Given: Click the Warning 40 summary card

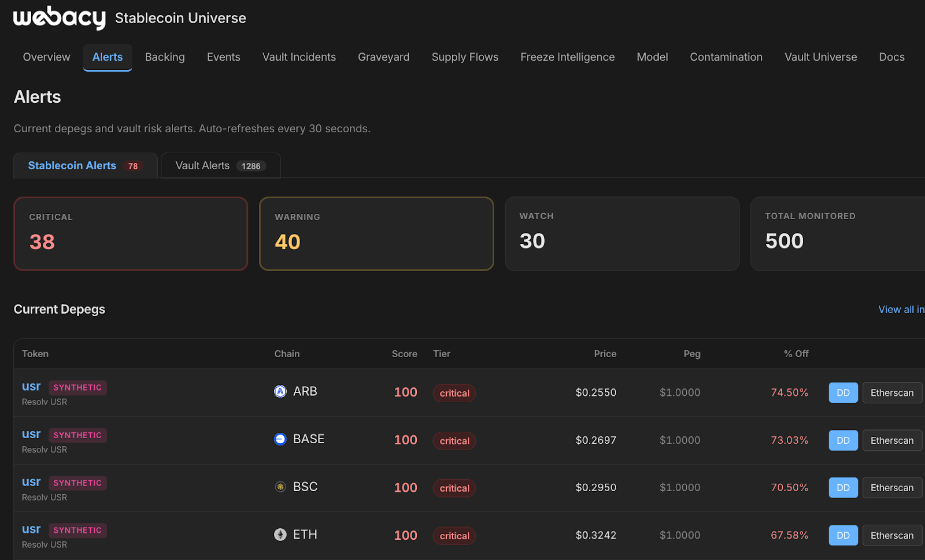Looking at the screenshot, I should point(376,233).
